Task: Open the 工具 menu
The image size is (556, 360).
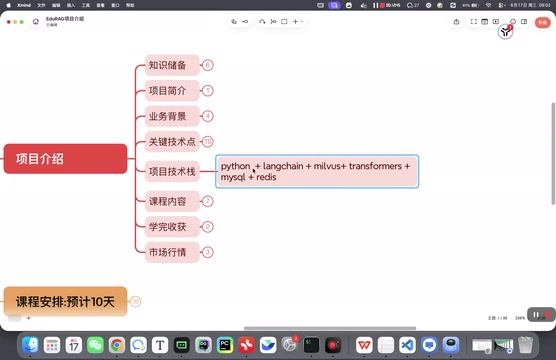Action: pos(86,5)
